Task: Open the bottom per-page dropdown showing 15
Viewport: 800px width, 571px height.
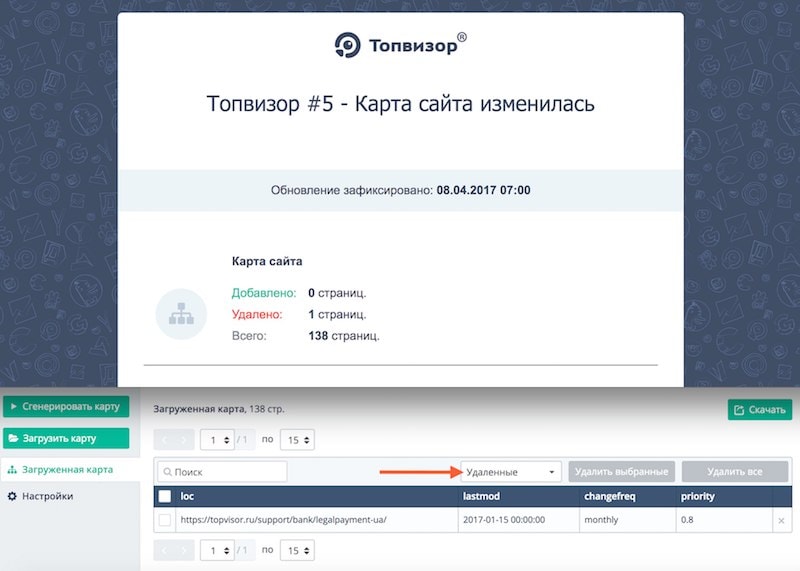Action: click(297, 550)
